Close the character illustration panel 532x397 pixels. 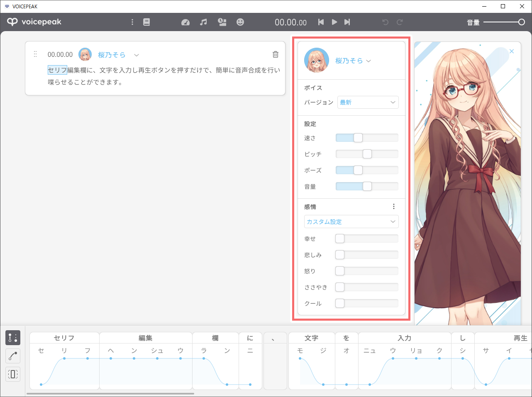coord(512,51)
